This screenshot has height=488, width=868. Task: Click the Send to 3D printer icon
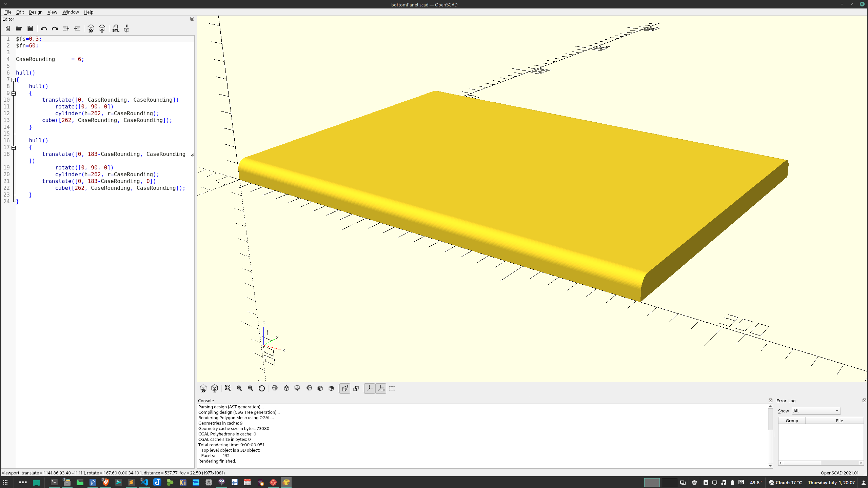[126, 28]
